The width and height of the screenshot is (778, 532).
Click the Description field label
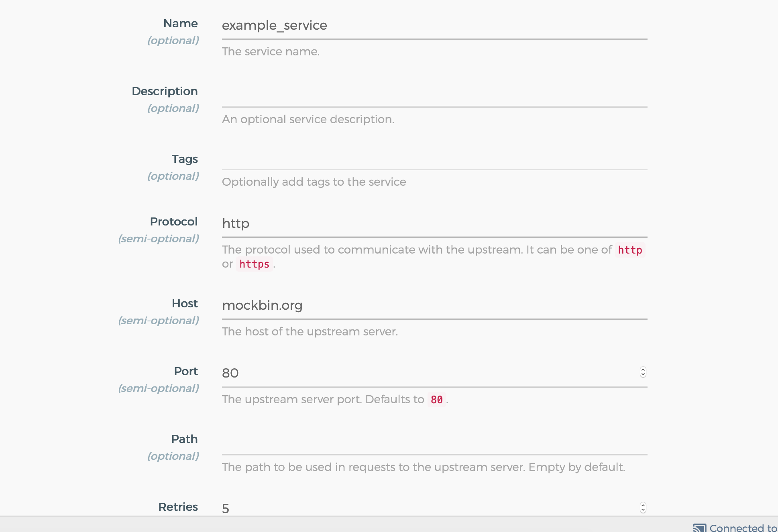[x=165, y=91]
